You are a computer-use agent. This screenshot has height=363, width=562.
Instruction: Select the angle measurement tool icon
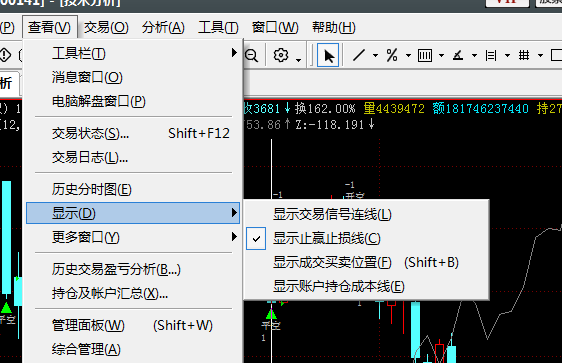tap(458, 55)
